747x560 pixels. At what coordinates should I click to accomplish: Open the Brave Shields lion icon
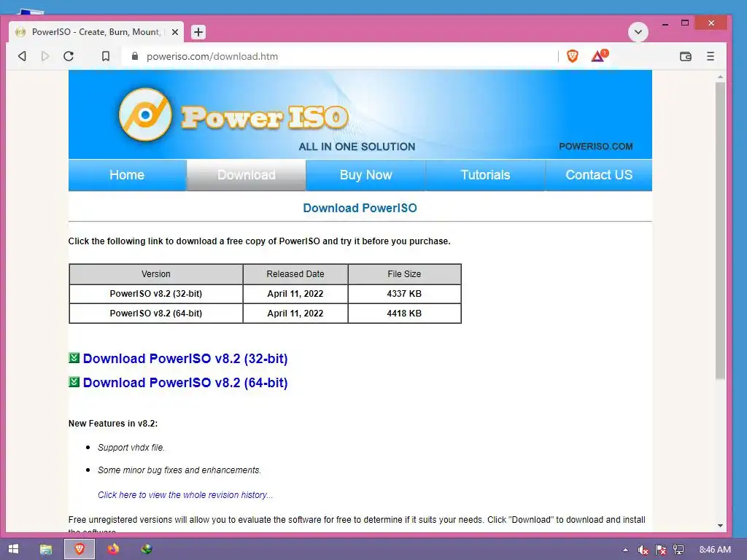click(573, 56)
